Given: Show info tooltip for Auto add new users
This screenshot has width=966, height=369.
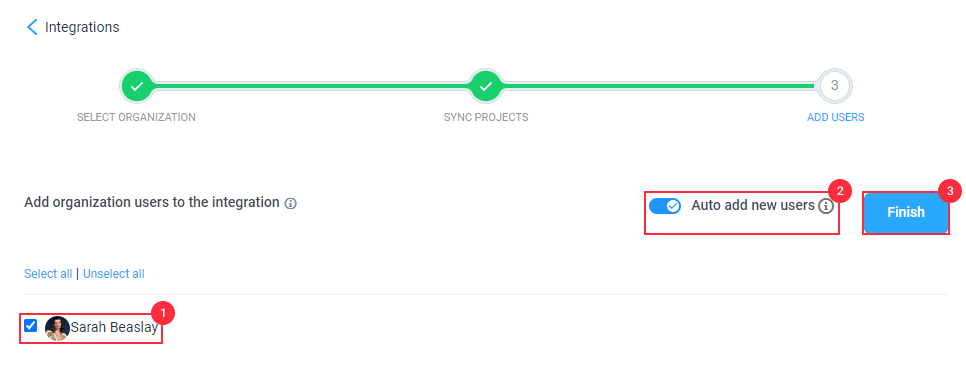Looking at the screenshot, I should (826, 206).
